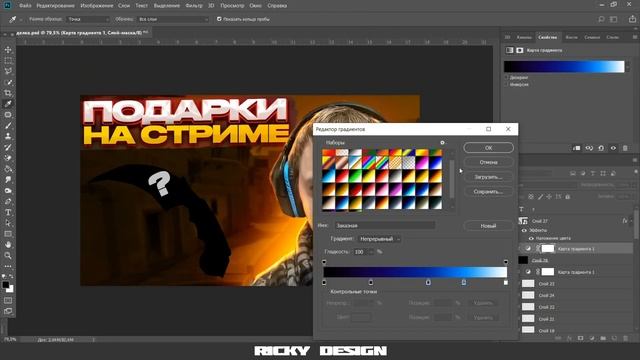The image size is (640, 360).
Task: Click Отмена in the Gradient Editor
Action: click(x=489, y=162)
